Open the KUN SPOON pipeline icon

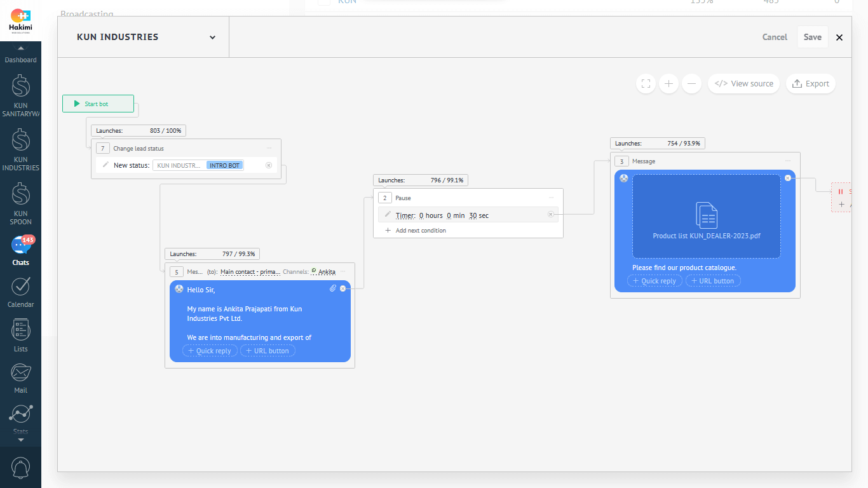[x=20, y=194]
